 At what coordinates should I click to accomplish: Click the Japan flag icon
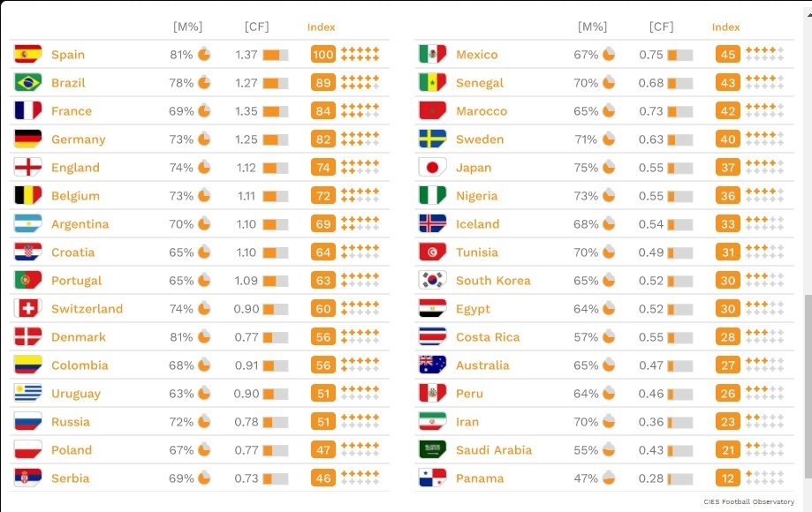[433, 168]
